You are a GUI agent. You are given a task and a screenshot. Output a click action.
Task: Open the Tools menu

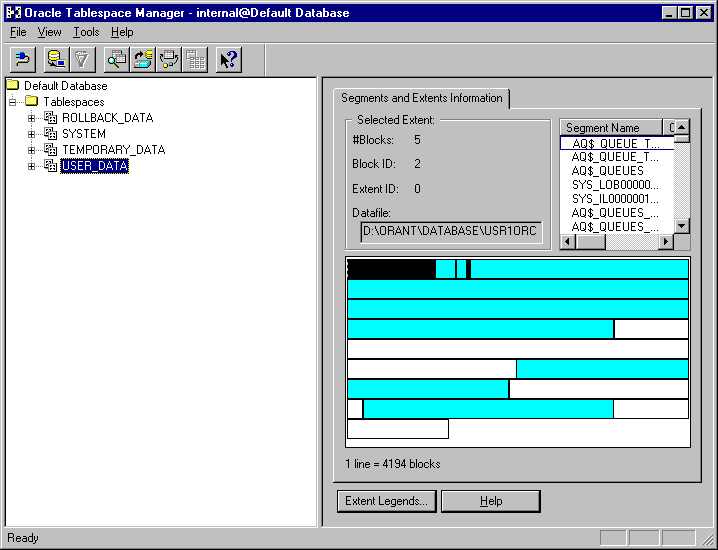coord(86,32)
